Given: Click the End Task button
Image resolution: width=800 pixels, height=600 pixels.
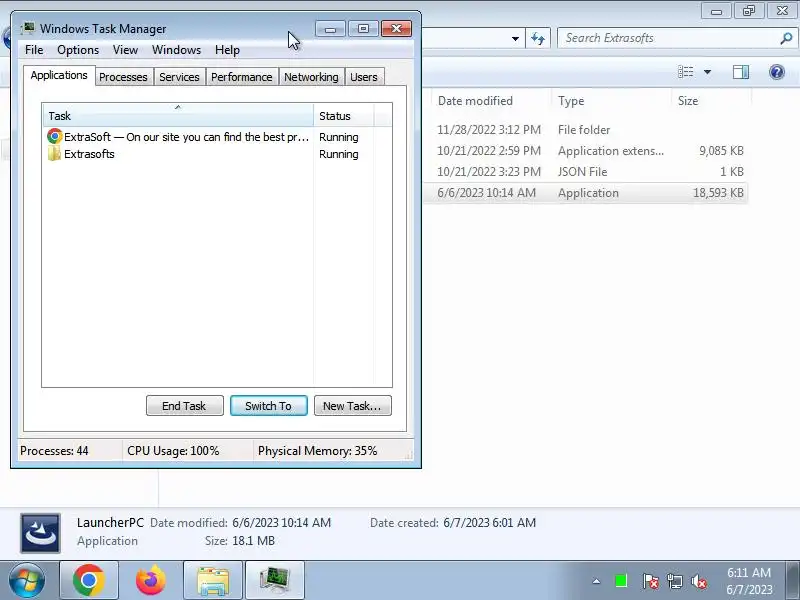Looking at the screenshot, I should pyautogui.click(x=184, y=406).
